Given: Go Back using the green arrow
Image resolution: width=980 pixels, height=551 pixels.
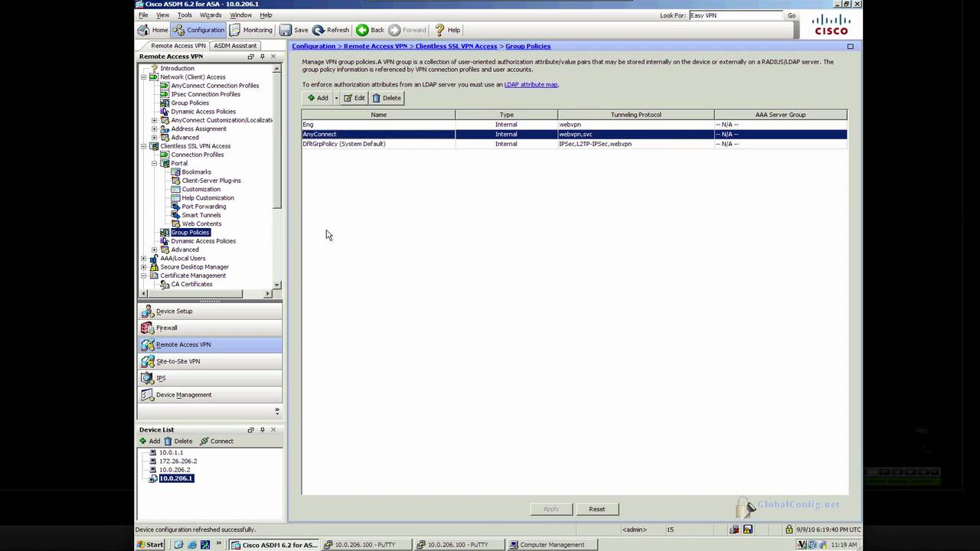Looking at the screenshot, I should click(x=371, y=30).
